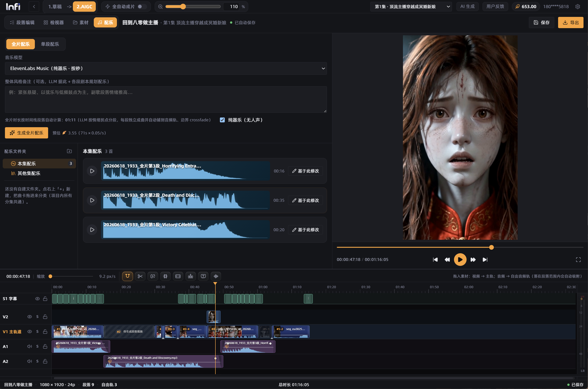Select the 本集配乐 folder
This screenshot has height=389, width=588.
click(x=39, y=163)
